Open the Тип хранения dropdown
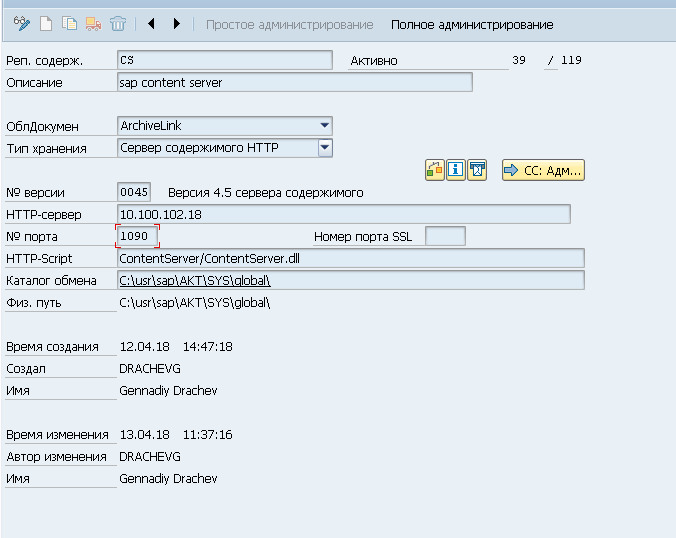This screenshot has width=676, height=538. pyautogui.click(x=324, y=148)
